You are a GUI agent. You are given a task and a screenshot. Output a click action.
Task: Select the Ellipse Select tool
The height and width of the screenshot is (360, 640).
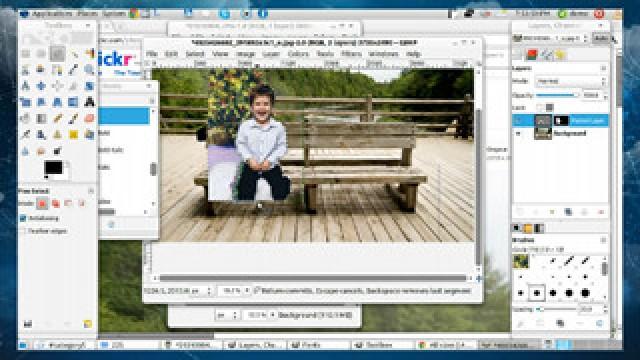tap(41, 53)
